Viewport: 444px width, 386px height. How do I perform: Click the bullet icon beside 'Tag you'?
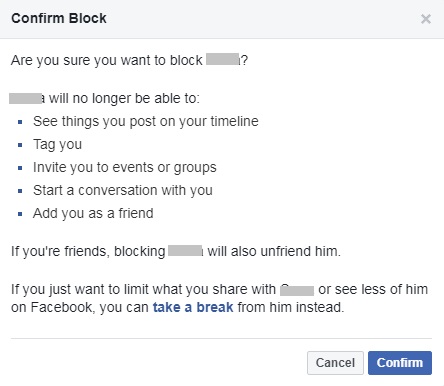(x=20, y=145)
